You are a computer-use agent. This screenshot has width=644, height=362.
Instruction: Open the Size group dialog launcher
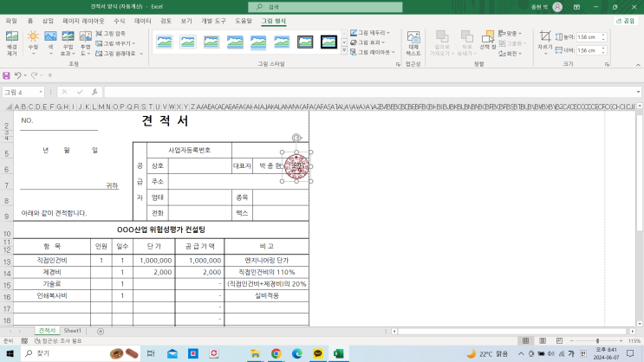click(x=607, y=64)
